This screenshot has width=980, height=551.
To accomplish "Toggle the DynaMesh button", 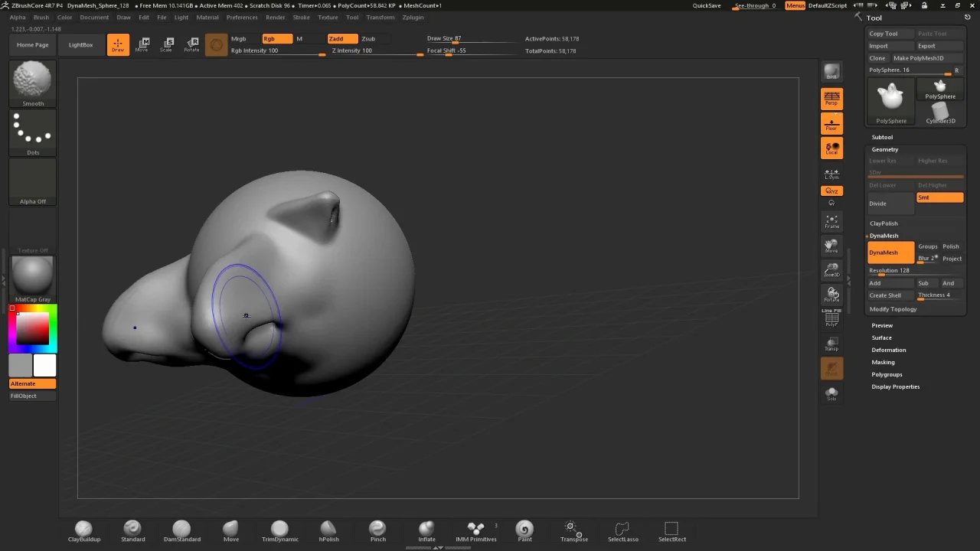I will click(x=890, y=253).
